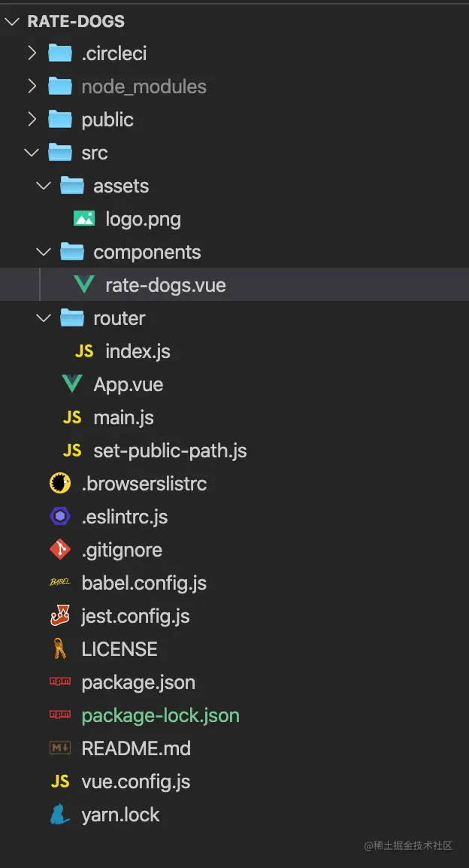Click the JS icon beside main.js
The height and width of the screenshot is (868, 469).
(71, 417)
